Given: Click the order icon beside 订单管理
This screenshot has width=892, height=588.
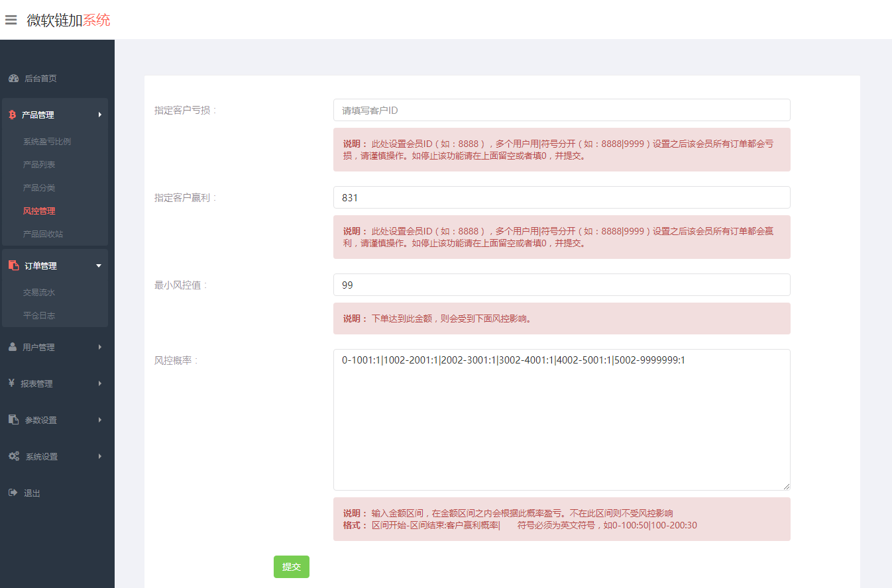Looking at the screenshot, I should pos(13,266).
